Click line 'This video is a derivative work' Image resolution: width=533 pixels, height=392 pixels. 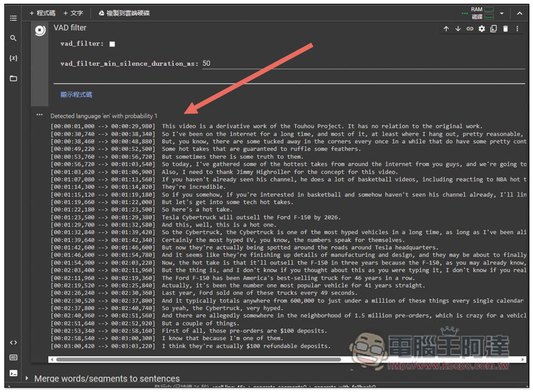click(x=322, y=126)
